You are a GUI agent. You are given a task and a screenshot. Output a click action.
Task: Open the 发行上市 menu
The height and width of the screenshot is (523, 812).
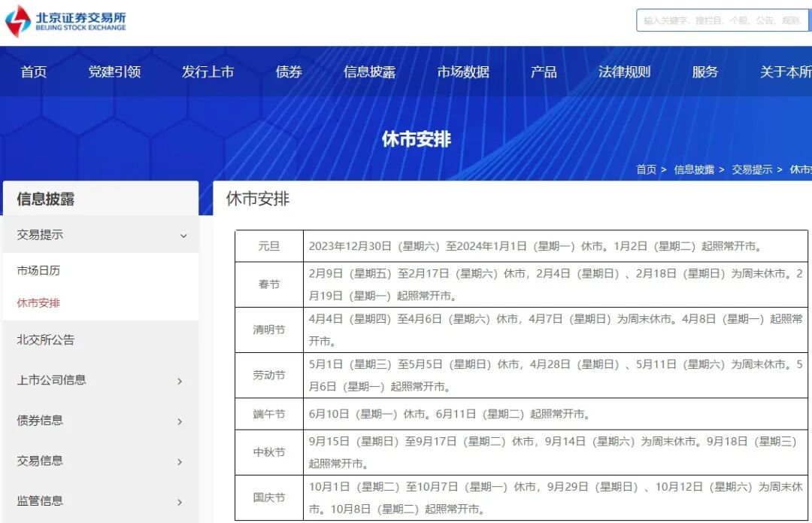pos(208,72)
